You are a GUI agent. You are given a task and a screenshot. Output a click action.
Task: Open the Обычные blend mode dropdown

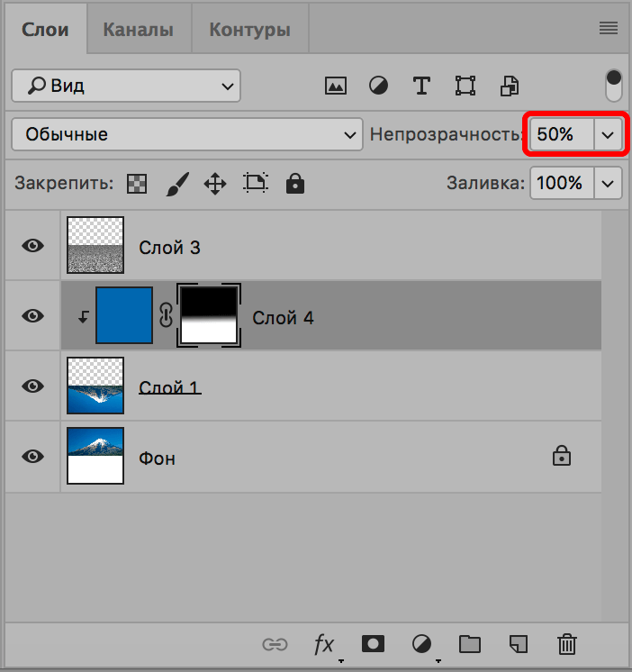point(186,134)
